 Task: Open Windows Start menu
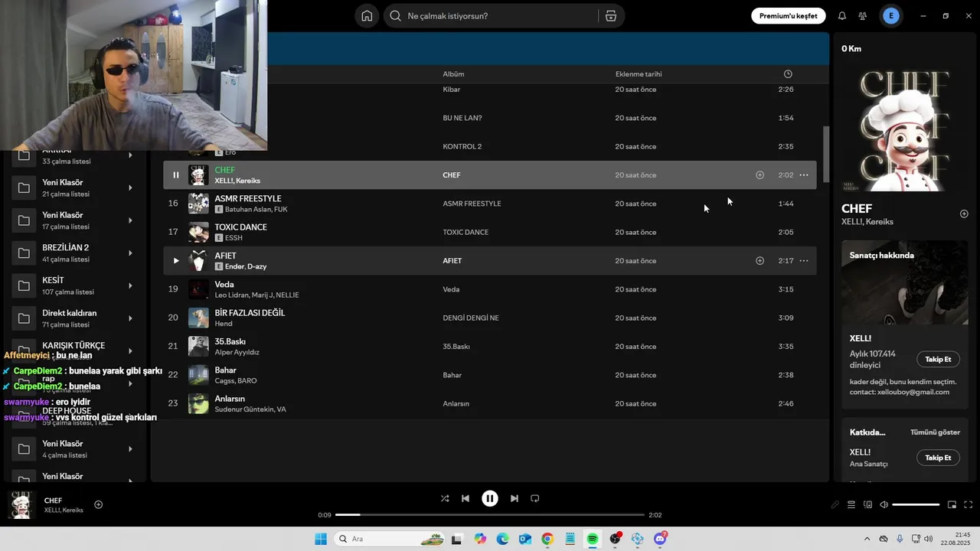[x=321, y=540]
